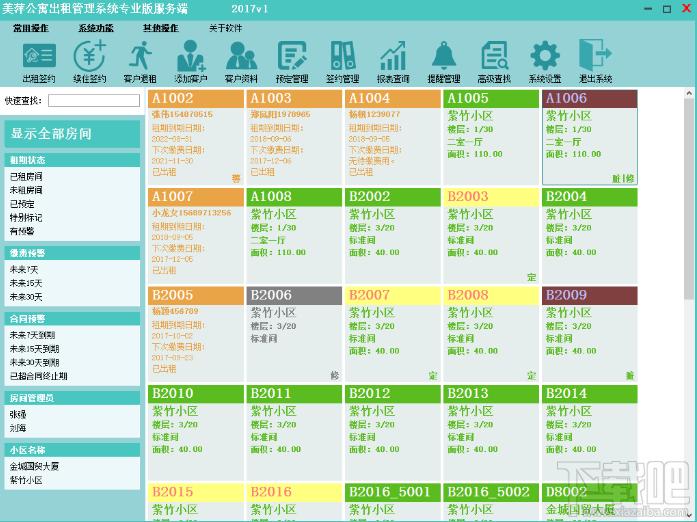The height and width of the screenshot is (522, 697).
Task: Filter by room manager 刘海
Action: pyautogui.click(x=18, y=428)
